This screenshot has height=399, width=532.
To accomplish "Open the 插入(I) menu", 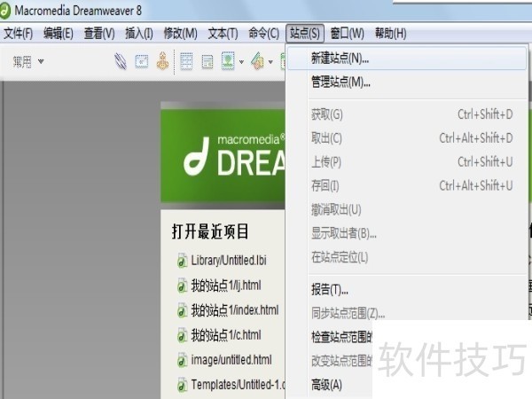I will coord(139,34).
